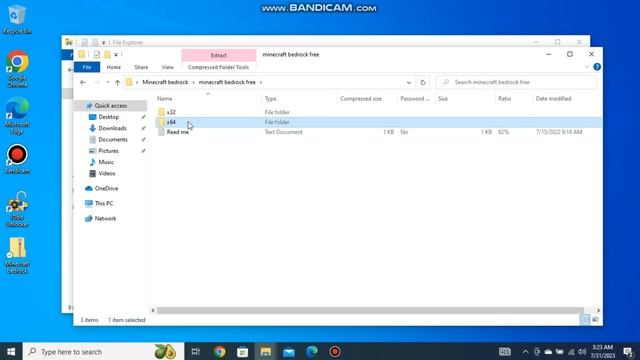Open OneDrive in navigation pane

[106, 188]
